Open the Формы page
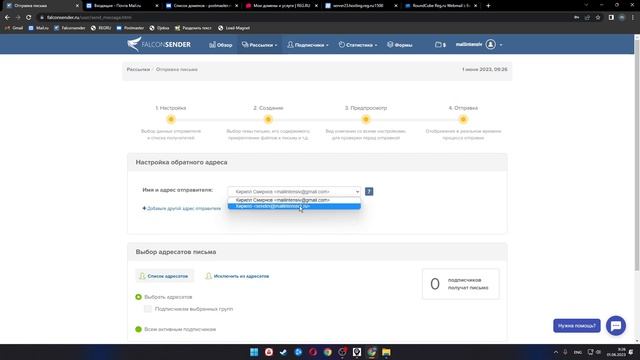 [400, 45]
